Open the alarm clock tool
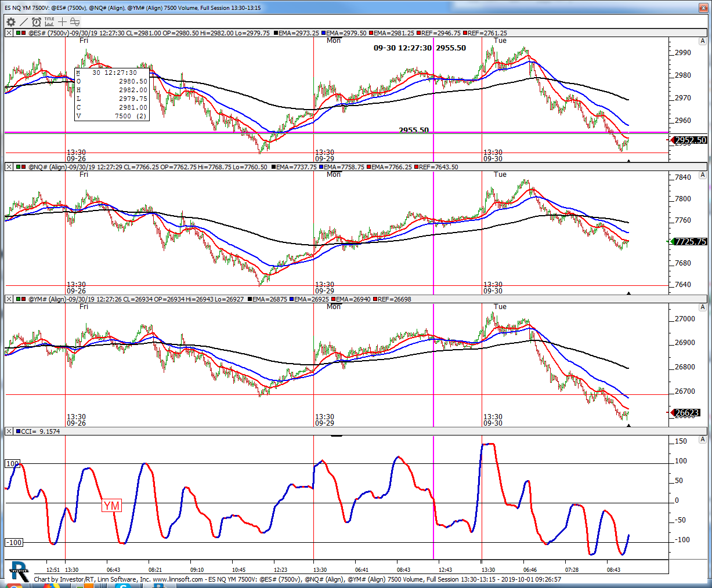This screenshot has height=588, width=712. pyautogui.click(x=37, y=22)
